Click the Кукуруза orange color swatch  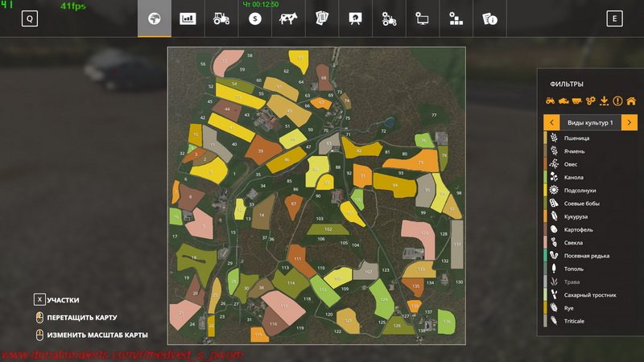545,217
